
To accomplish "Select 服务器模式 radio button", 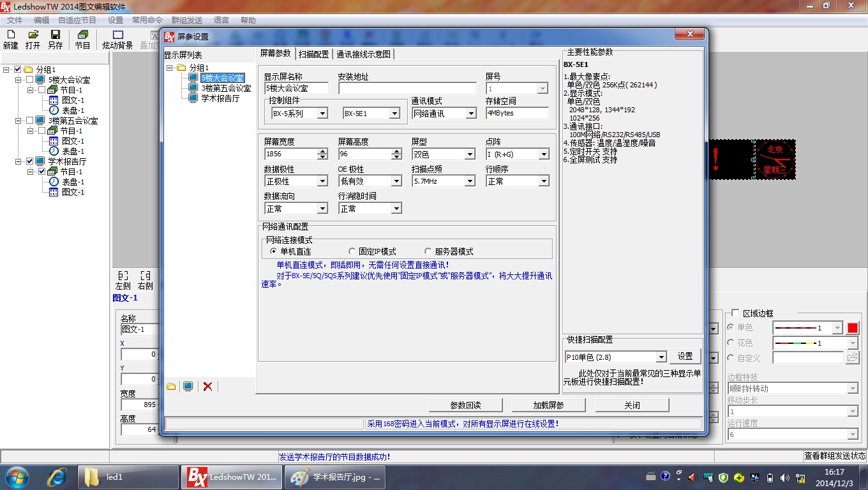I will (x=428, y=251).
